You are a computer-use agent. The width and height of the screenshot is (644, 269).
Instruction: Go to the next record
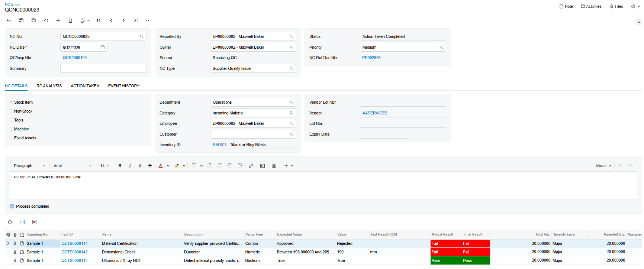pyautogui.click(x=123, y=20)
